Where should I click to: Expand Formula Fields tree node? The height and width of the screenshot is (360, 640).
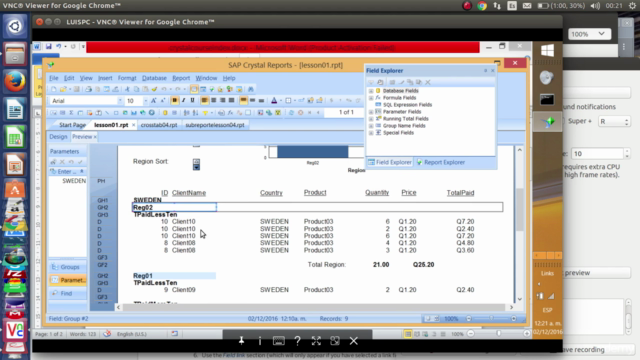(x=371, y=98)
